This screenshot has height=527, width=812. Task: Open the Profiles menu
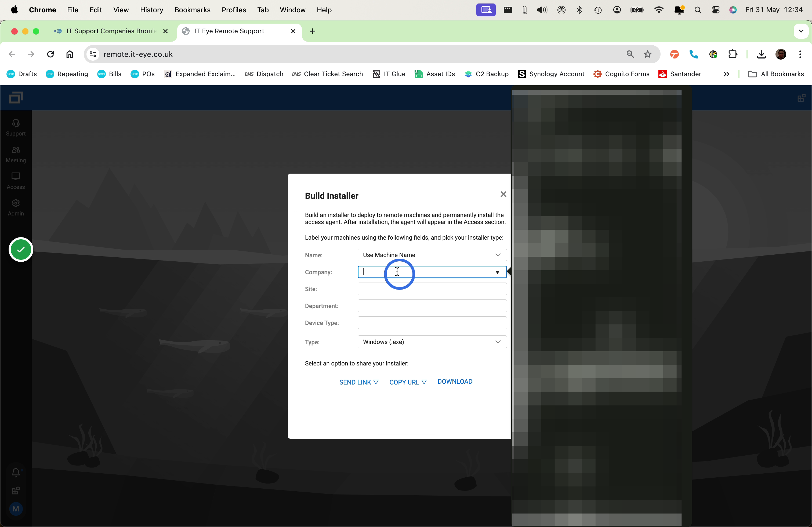tap(234, 10)
